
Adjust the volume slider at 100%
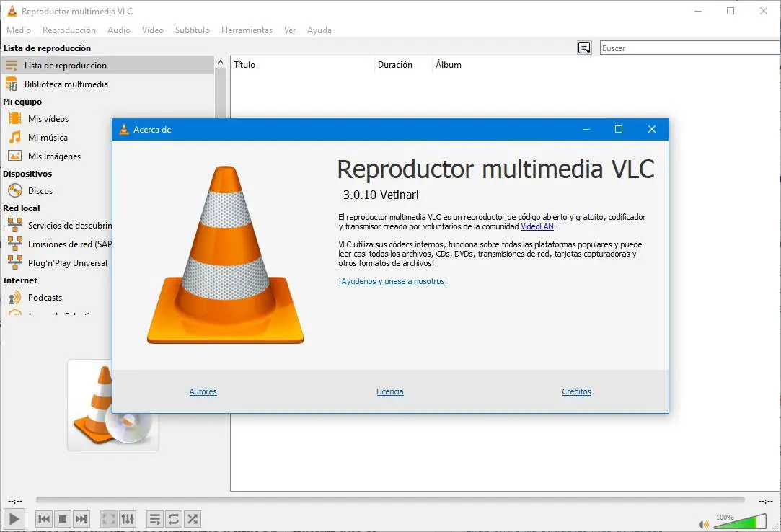tap(738, 521)
